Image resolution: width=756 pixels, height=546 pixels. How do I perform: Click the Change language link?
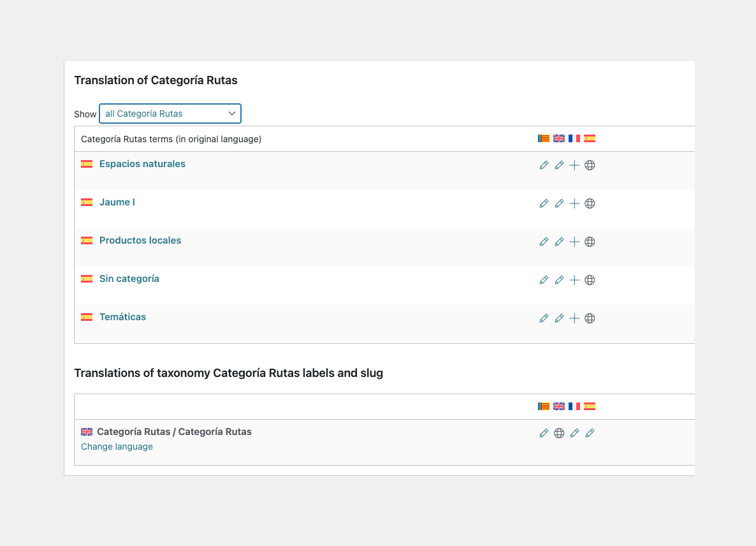click(117, 446)
